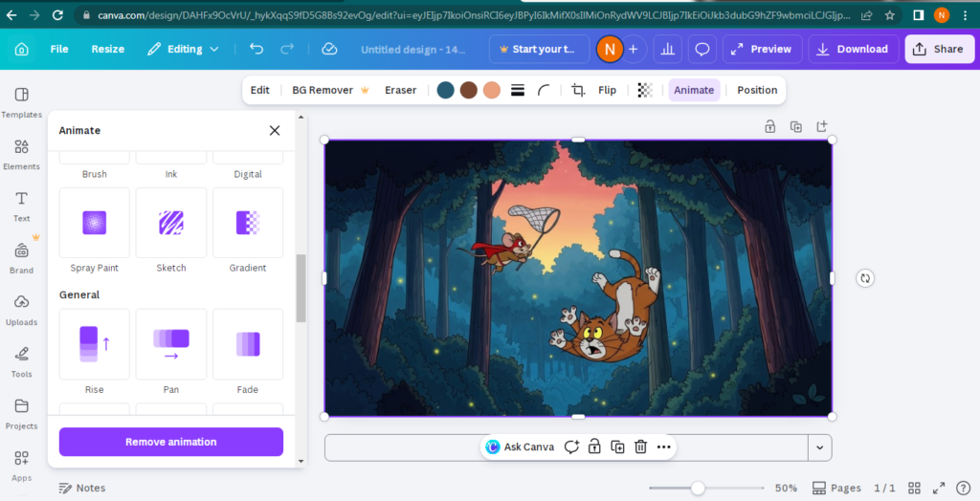Screen dimensions: 980x501
Task: Open the Uploads sidebar panel
Action: (x=21, y=310)
